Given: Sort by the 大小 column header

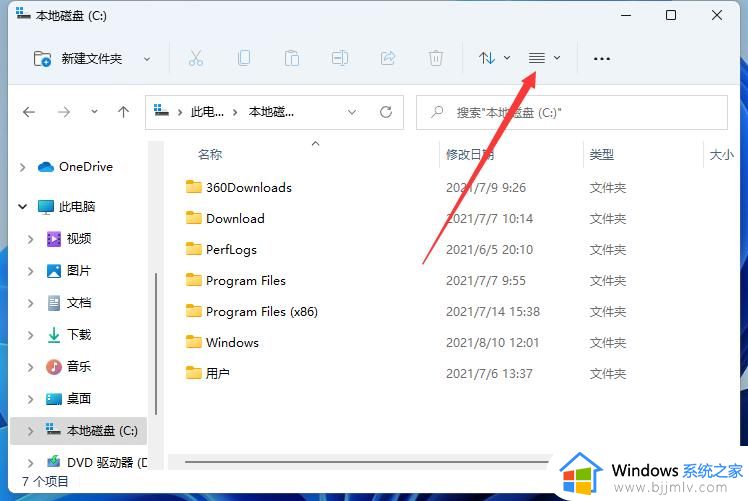Looking at the screenshot, I should tap(721, 155).
